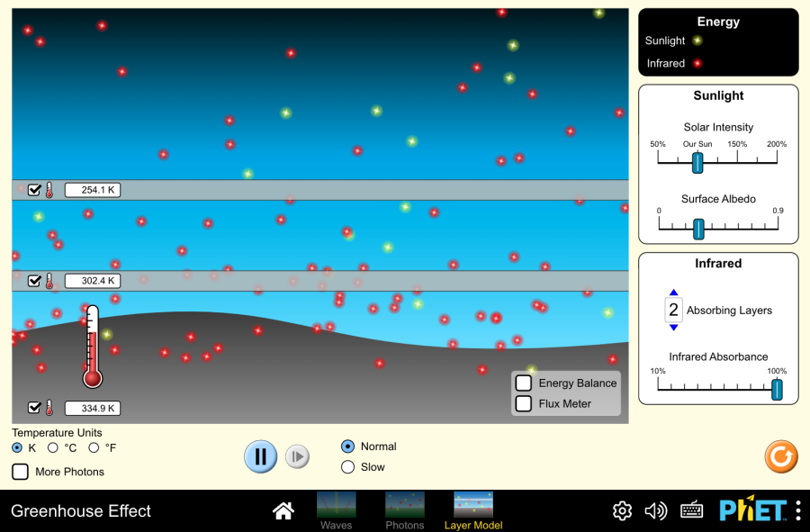Hide the 254.1 K layer thermometer
810x532 pixels.
[x=34, y=190]
